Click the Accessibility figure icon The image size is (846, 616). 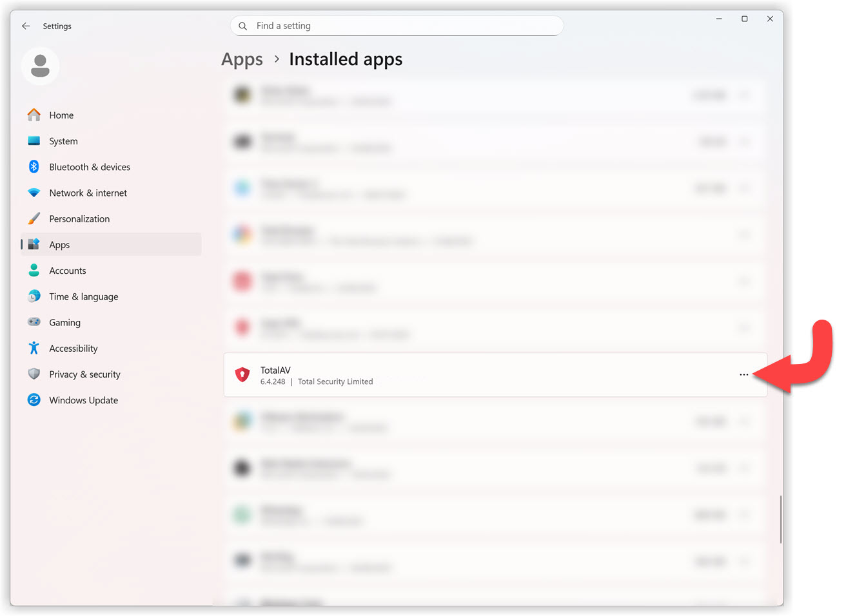(34, 348)
